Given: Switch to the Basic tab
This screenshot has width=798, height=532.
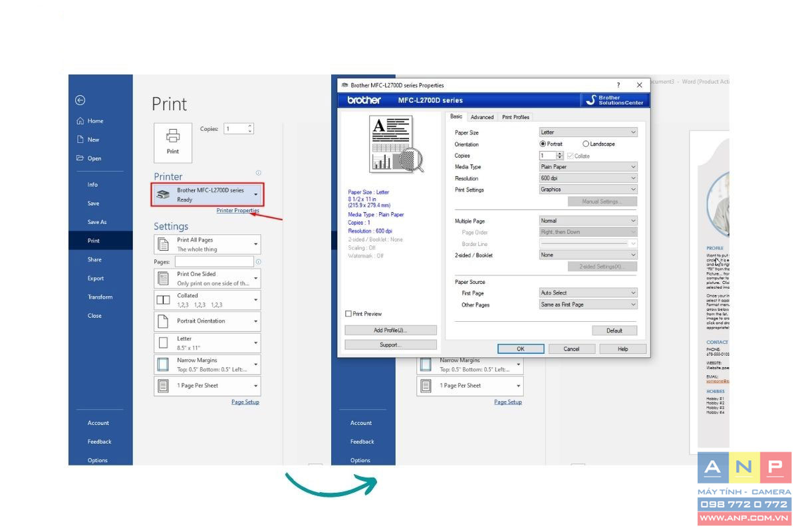Looking at the screenshot, I should [456, 116].
